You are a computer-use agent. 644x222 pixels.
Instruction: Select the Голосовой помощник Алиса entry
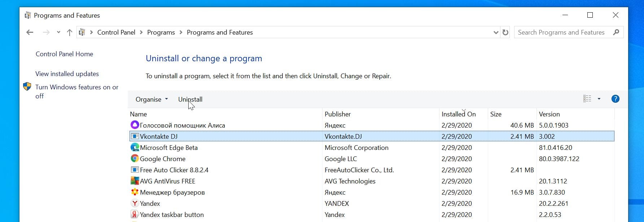pos(182,125)
